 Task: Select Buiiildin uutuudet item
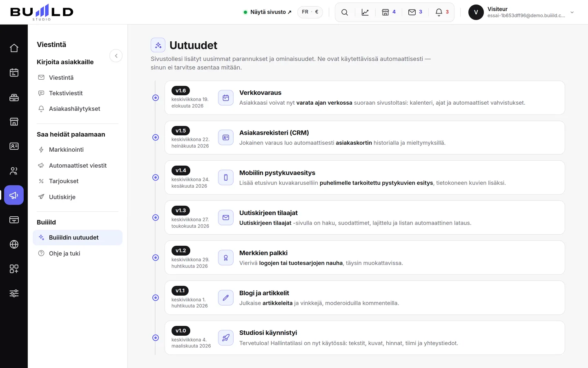pos(78,238)
